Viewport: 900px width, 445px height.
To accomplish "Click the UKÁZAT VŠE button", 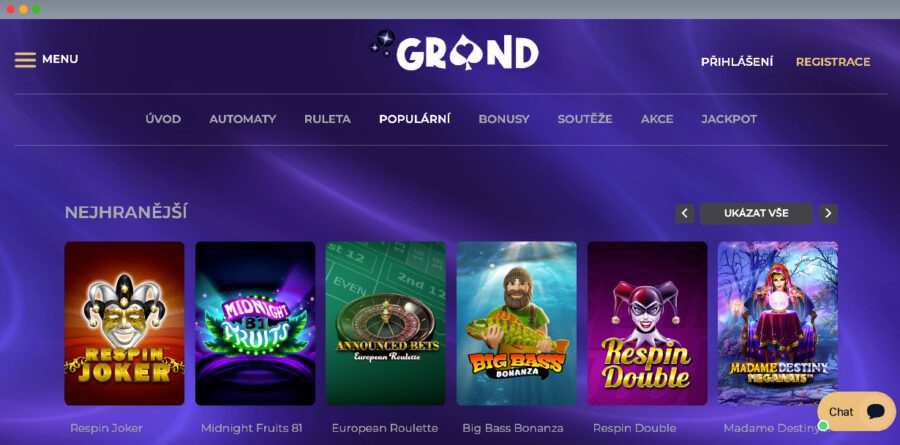I will (756, 214).
